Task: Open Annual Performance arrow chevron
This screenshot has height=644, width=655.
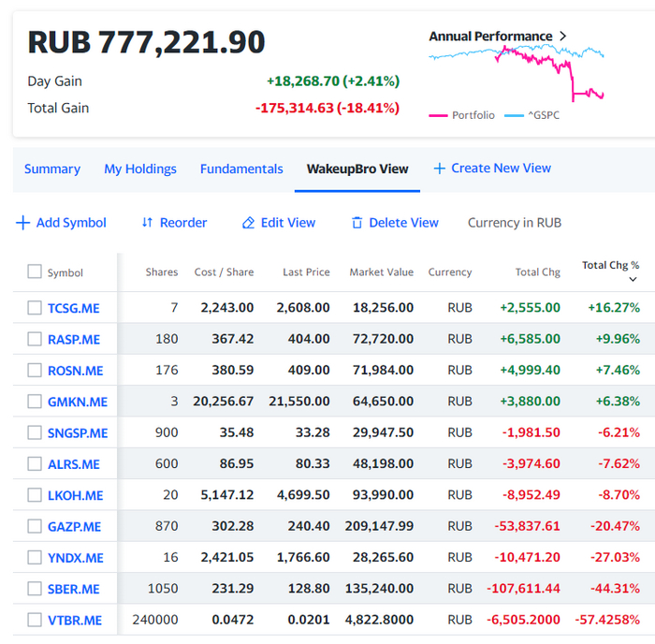Action: [563, 37]
